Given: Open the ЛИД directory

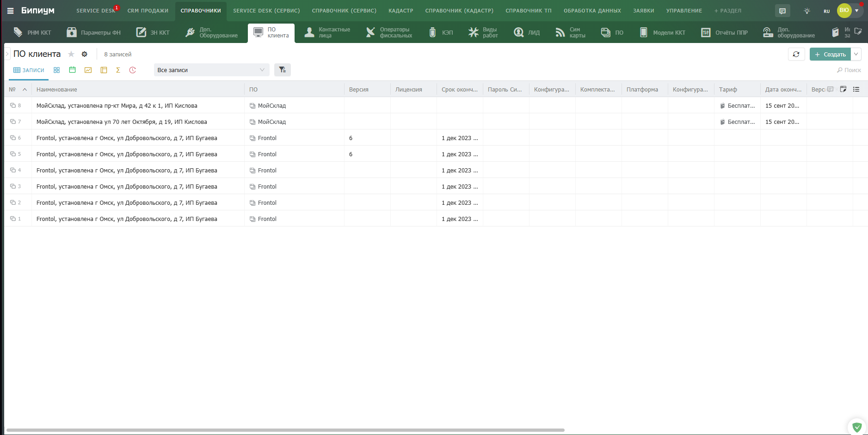Looking at the screenshot, I should coord(527,32).
